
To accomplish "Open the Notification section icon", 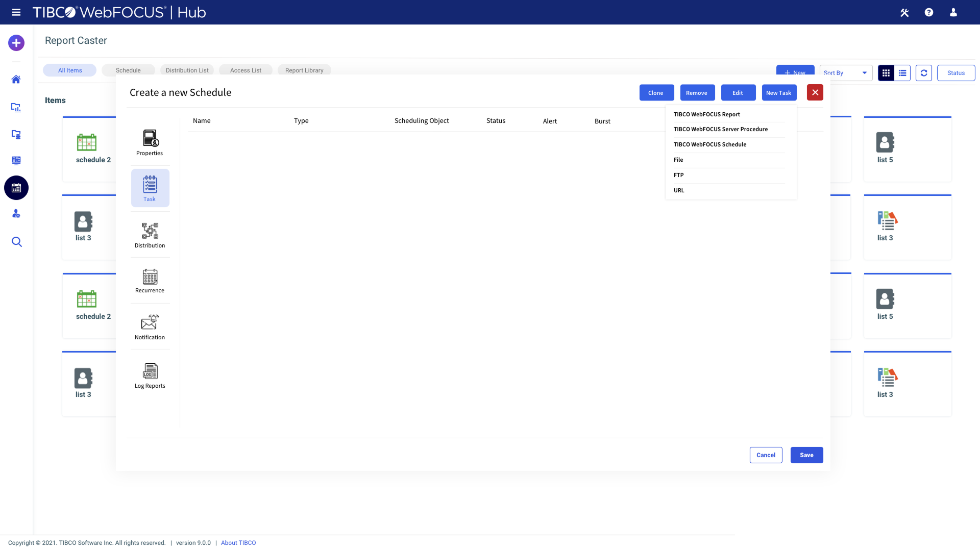I will (150, 327).
